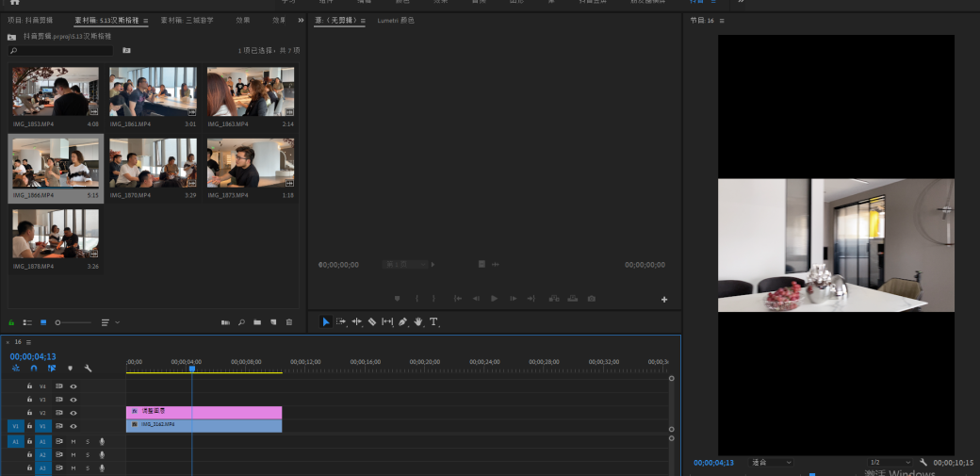Toggle the lock on track V3

tap(29, 399)
